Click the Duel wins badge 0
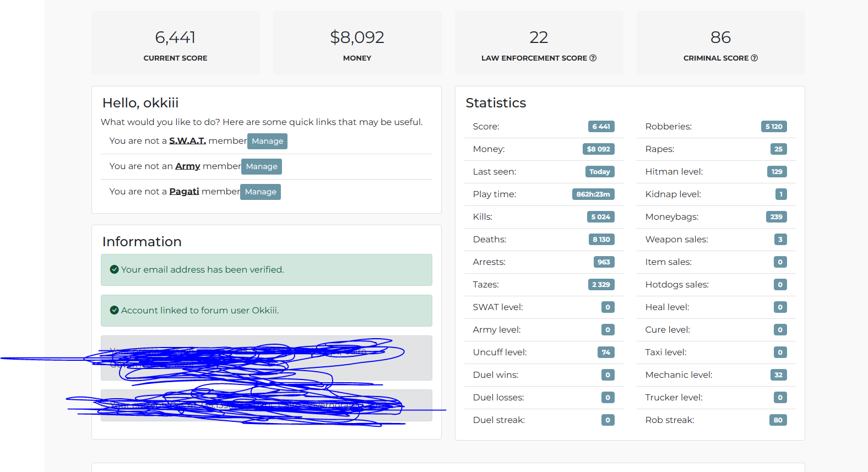 coord(608,375)
